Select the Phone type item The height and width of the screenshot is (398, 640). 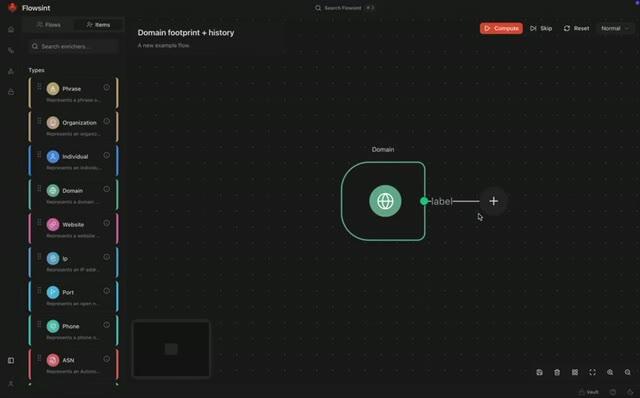[73, 330]
